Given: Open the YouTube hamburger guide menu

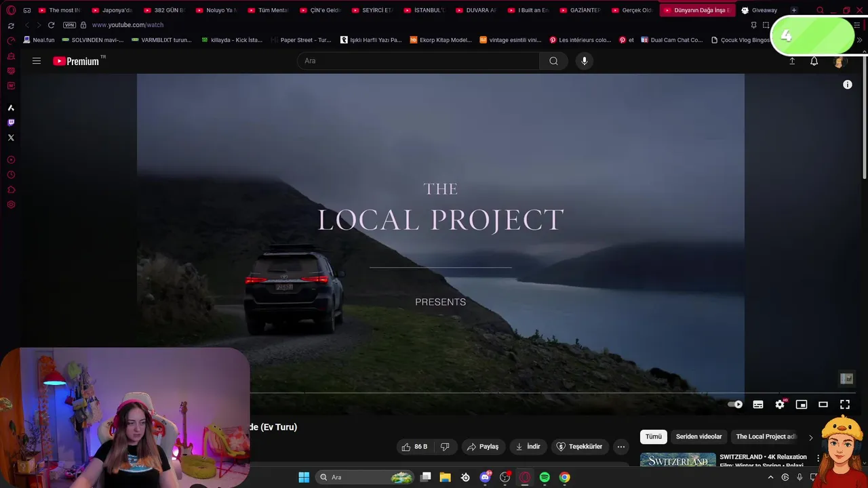Looking at the screenshot, I should [37, 61].
